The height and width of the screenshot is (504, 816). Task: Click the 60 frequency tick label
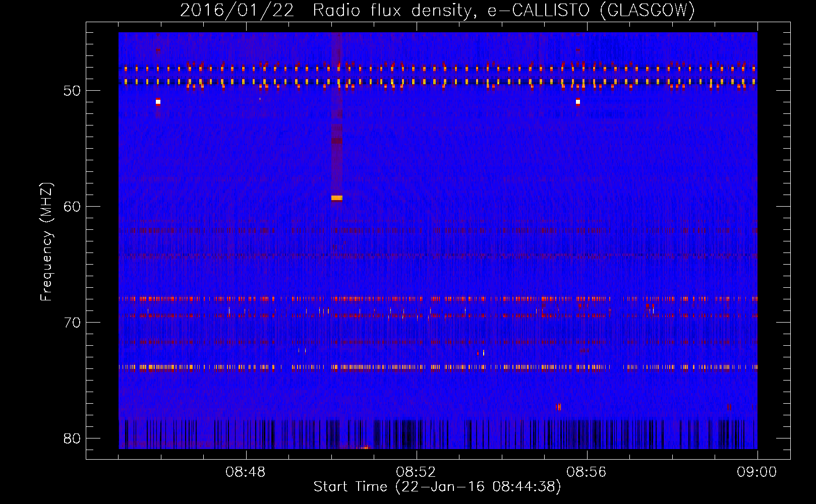[72, 207]
